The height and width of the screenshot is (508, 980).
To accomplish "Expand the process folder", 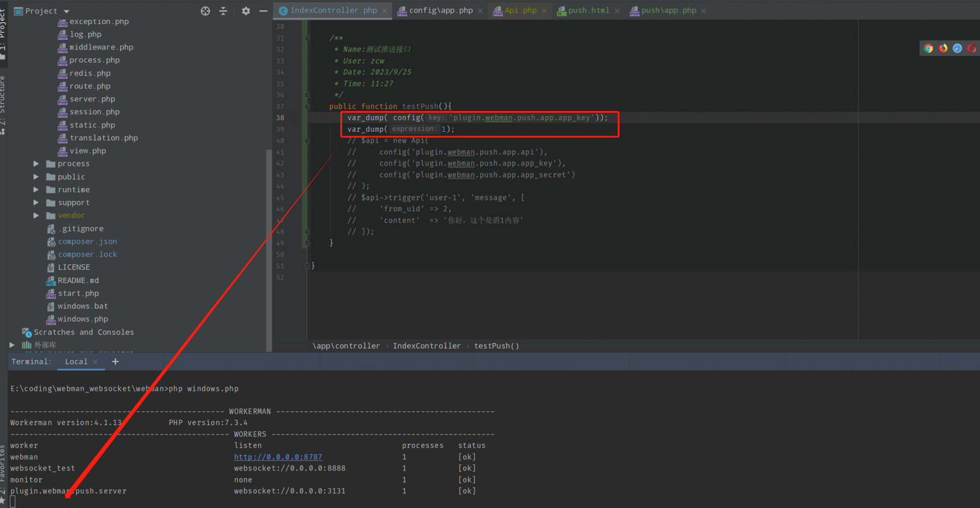I will coord(36,164).
